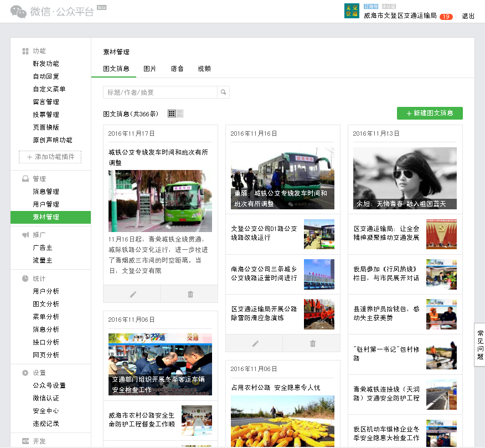Delete the November 16 articles via trash icon
Image resolution: width=485 pixels, height=448 pixels.
[311, 343]
